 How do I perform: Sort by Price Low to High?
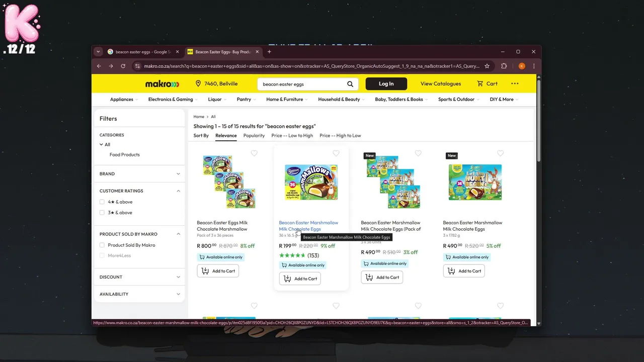(292, 136)
